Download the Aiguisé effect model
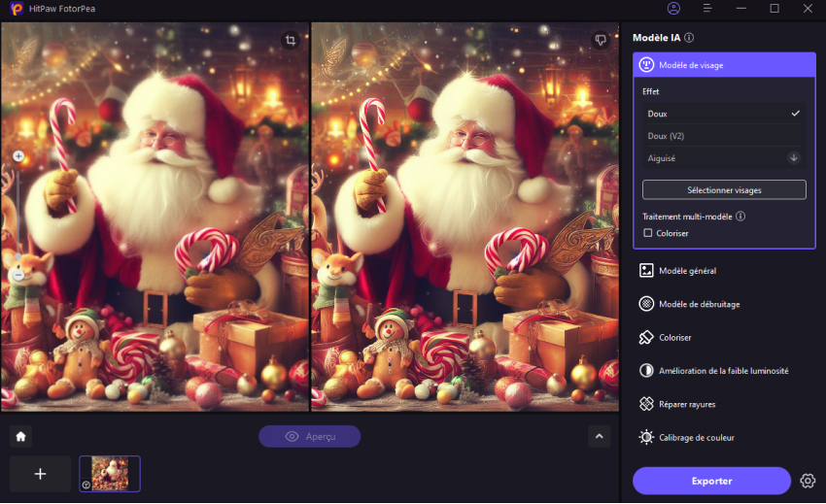The height and width of the screenshot is (504, 826). coord(793,157)
